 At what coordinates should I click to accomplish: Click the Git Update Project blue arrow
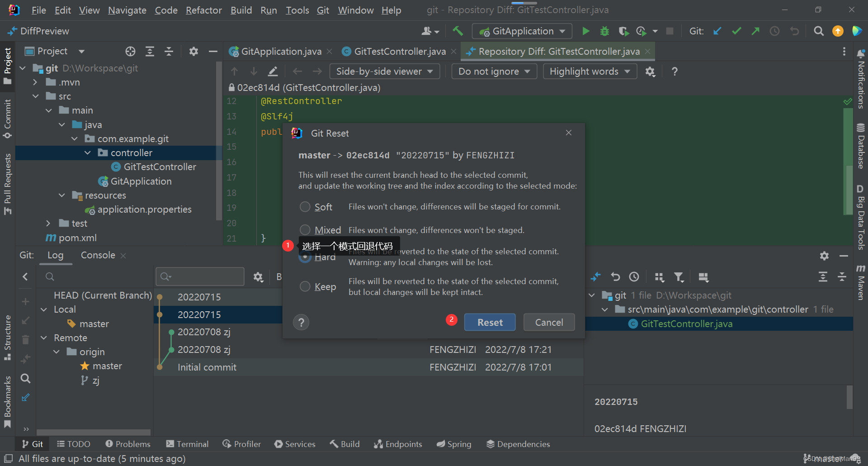coord(717,31)
